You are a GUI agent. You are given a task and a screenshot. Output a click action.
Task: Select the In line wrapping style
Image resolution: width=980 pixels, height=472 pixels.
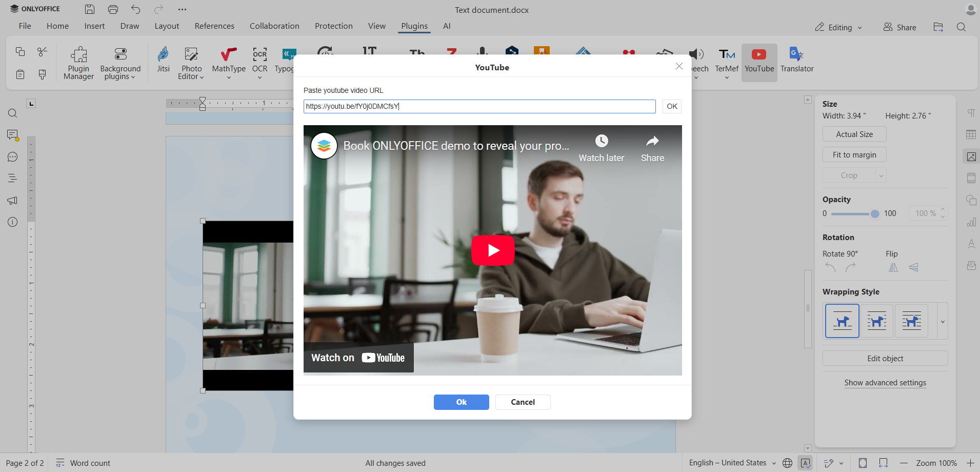[842, 321]
